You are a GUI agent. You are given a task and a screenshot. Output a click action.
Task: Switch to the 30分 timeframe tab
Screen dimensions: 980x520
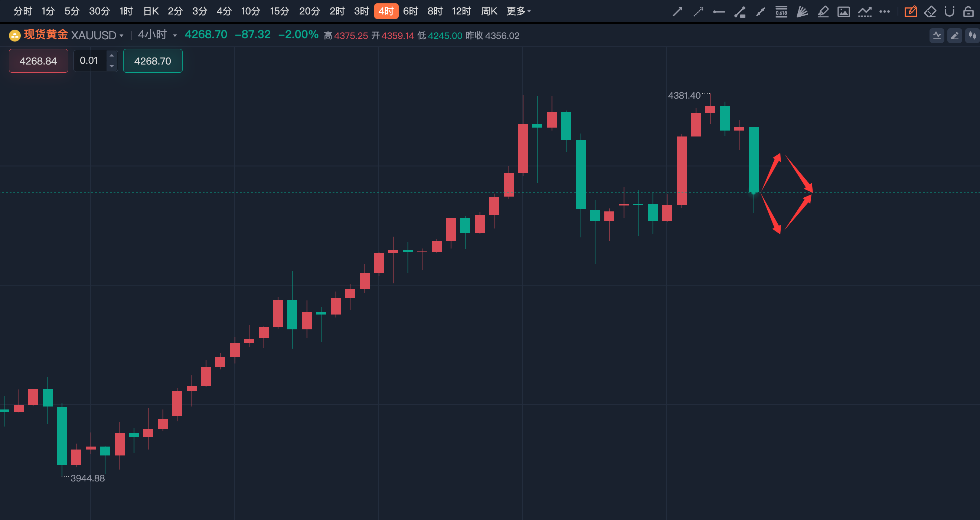[x=99, y=11]
